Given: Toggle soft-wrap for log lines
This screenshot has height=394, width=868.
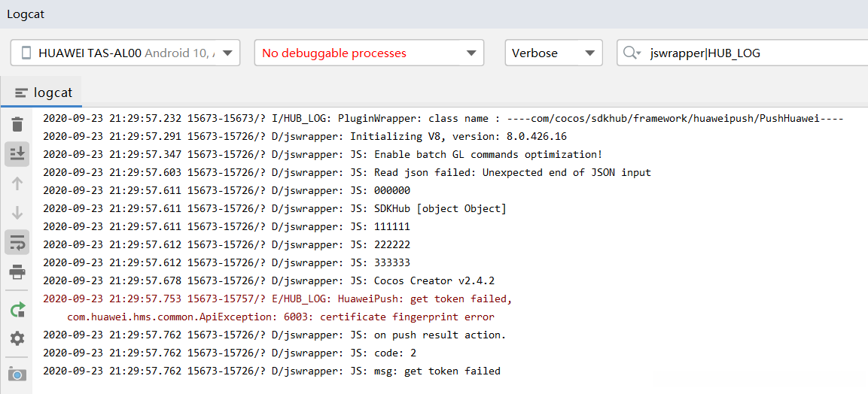Looking at the screenshot, I should click(17, 242).
